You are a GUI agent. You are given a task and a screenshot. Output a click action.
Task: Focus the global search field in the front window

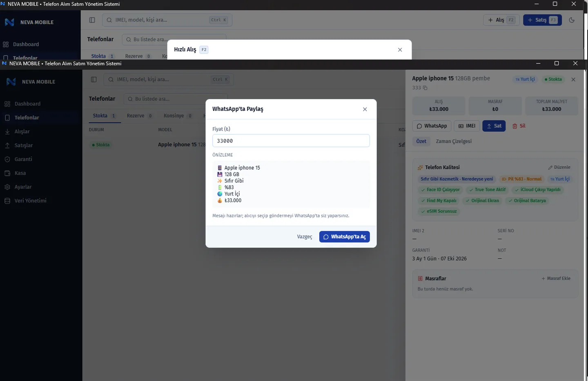pyautogui.click(x=169, y=80)
